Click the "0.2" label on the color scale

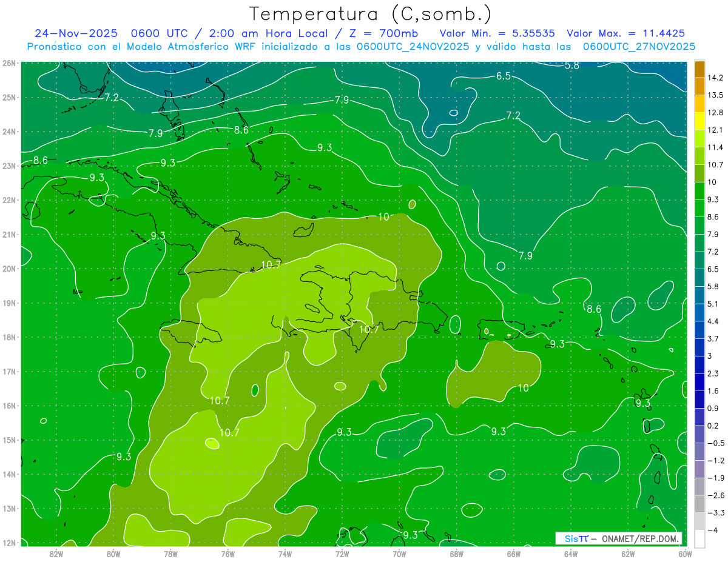713,426
